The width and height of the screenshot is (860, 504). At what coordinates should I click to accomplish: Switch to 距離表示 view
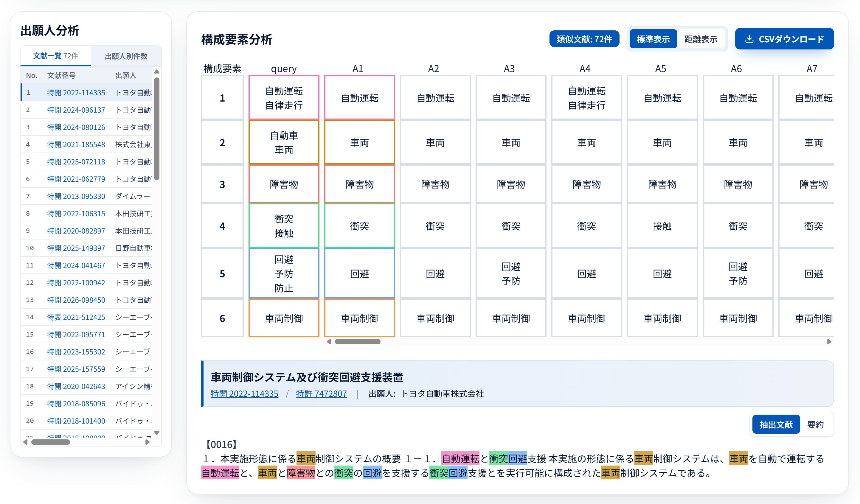700,39
